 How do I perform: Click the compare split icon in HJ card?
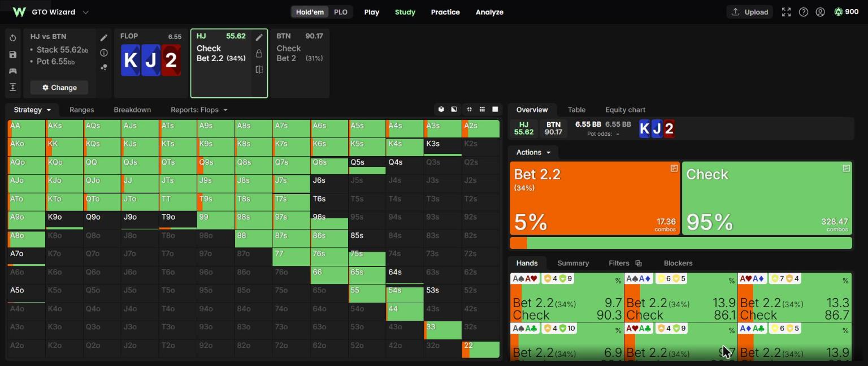click(259, 70)
